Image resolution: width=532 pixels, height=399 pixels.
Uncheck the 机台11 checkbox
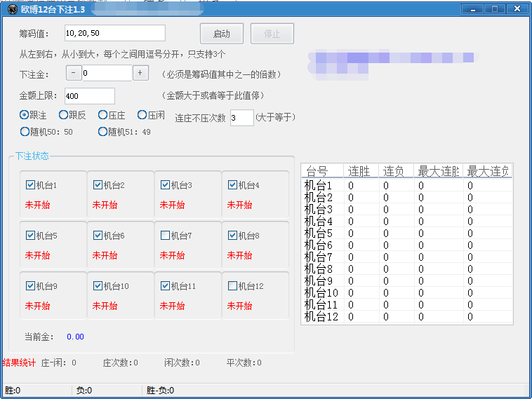[165, 286]
